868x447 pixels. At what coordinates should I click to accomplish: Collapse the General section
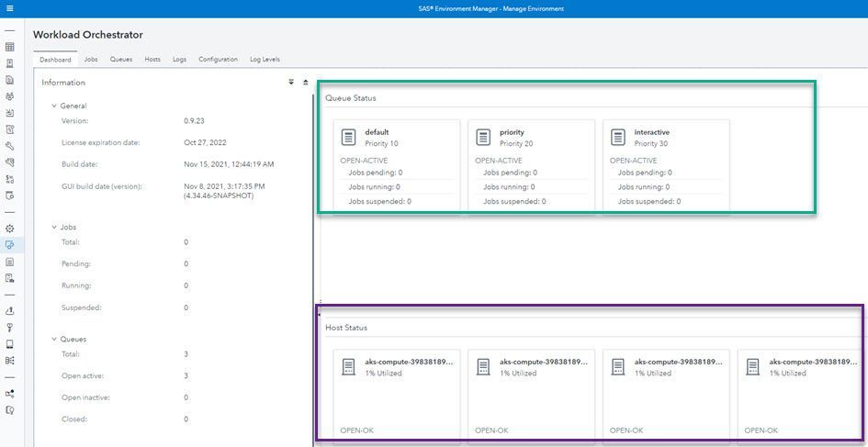(x=53, y=106)
